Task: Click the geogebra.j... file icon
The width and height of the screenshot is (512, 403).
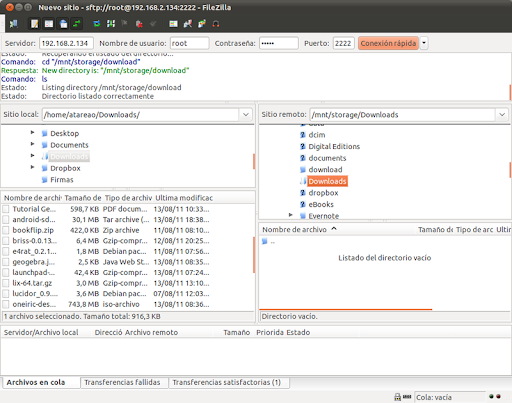Action: pyautogui.click(x=6, y=262)
